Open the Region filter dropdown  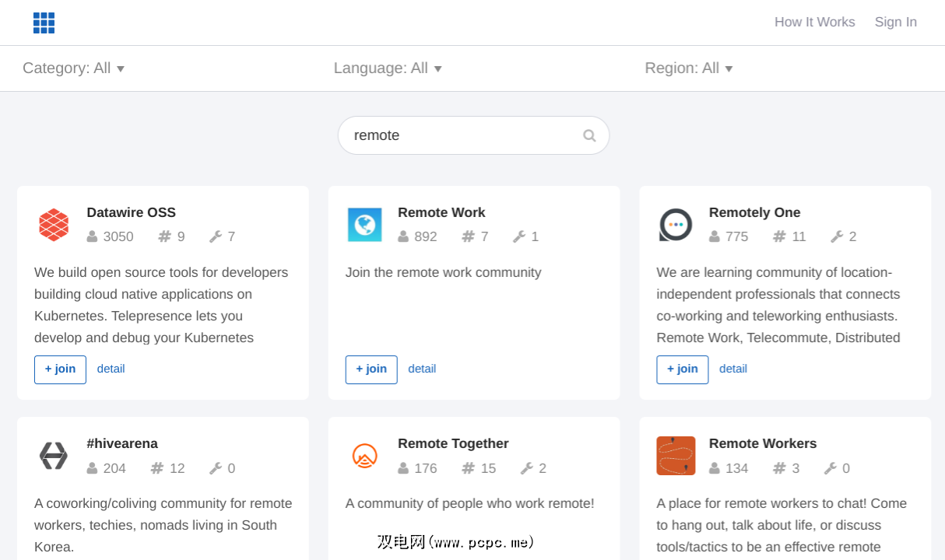click(x=689, y=68)
